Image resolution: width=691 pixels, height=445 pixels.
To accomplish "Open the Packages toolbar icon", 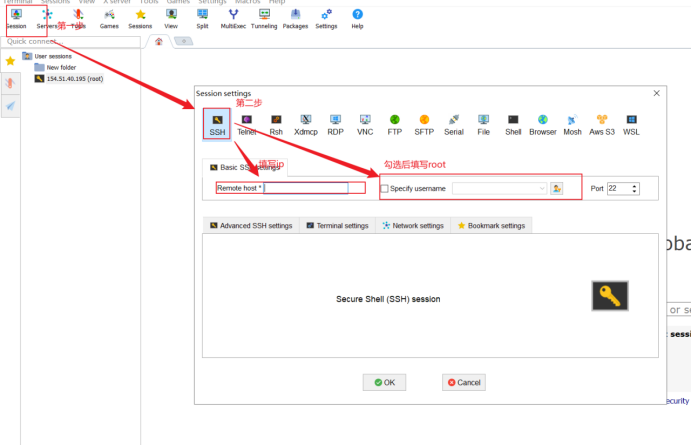I will (295, 18).
